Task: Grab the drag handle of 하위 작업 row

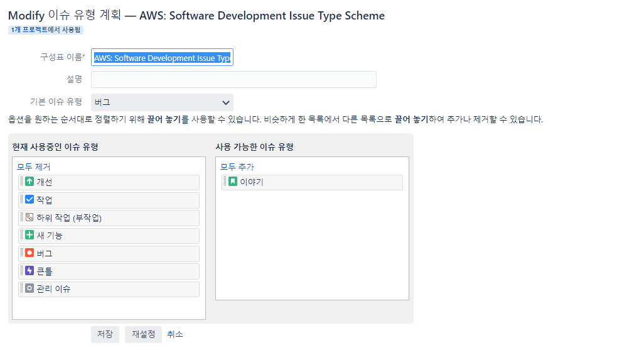Action: click(x=22, y=217)
